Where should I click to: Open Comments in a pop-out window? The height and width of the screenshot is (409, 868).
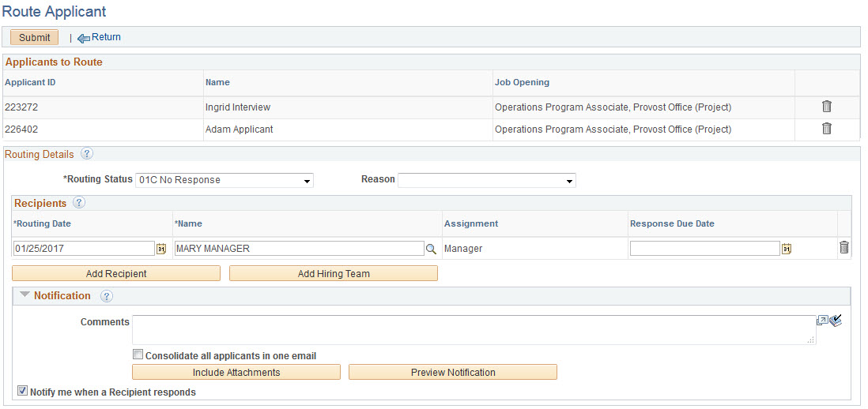coord(822,321)
